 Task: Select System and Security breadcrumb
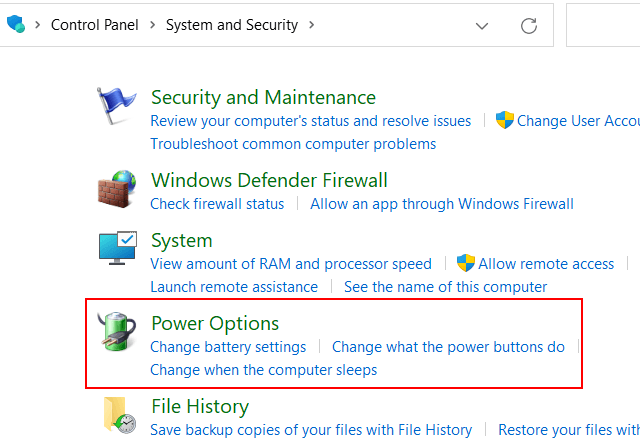coord(232,25)
